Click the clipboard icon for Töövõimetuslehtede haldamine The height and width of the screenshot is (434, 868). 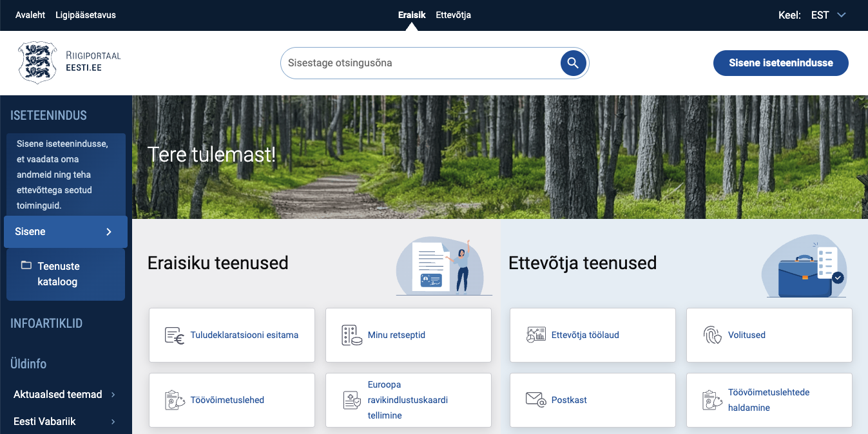point(711,400)
